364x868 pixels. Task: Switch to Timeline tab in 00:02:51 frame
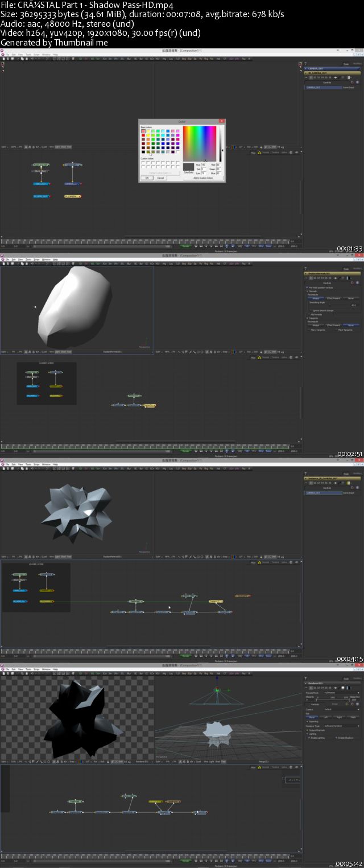tap(275, 357)
